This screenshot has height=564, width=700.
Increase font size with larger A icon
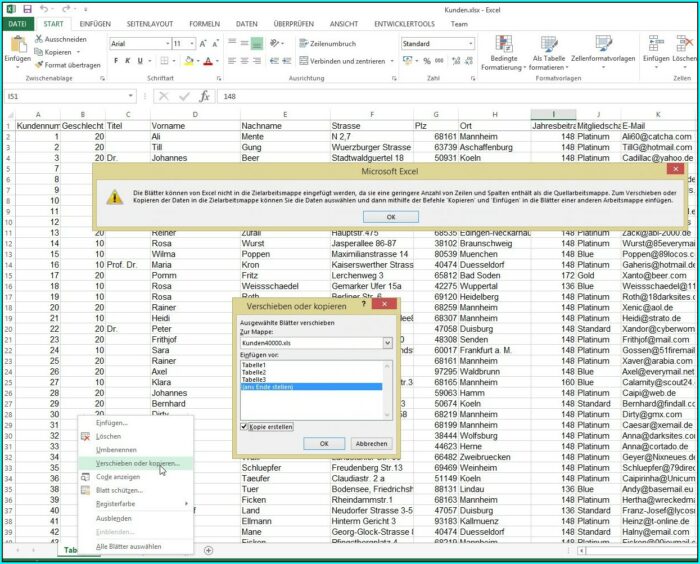203,44
